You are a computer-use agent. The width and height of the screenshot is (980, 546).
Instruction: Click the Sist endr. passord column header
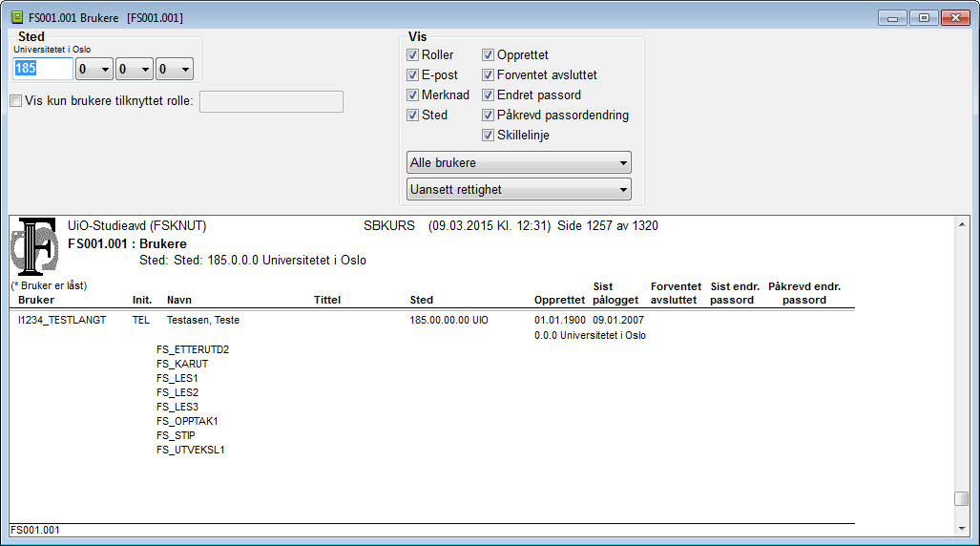[735, 293]
